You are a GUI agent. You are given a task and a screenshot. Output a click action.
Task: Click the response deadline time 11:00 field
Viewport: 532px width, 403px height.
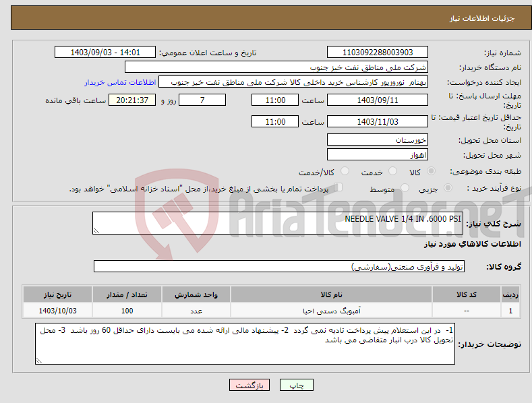tap(275, 100)
